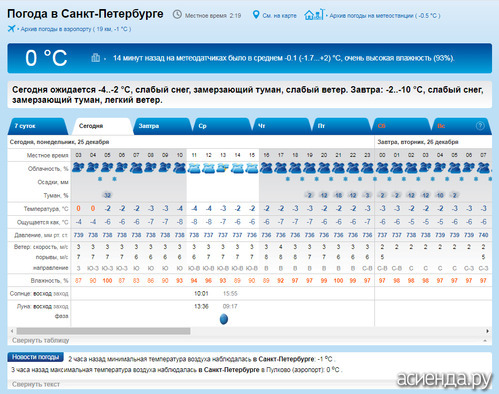The image size is (499, 394).
Task: Collapse the table via Свернуть таблицу
Action: click(40, 340)
